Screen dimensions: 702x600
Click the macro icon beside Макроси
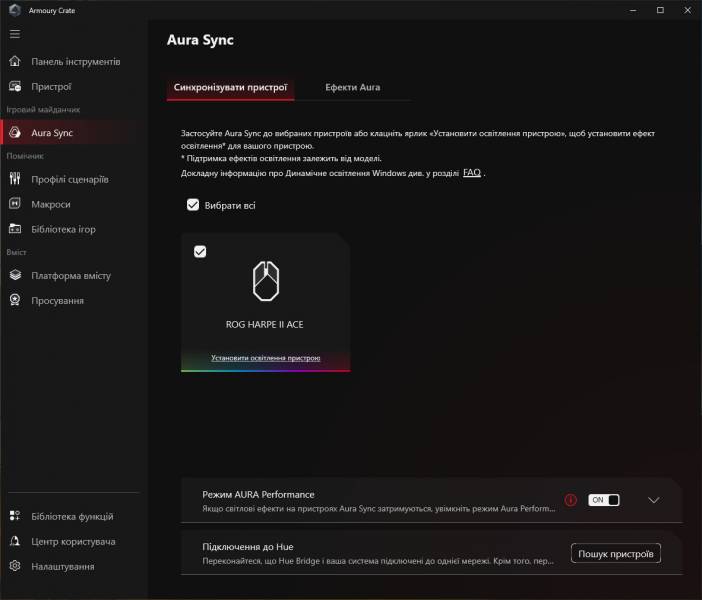point(15,204)
